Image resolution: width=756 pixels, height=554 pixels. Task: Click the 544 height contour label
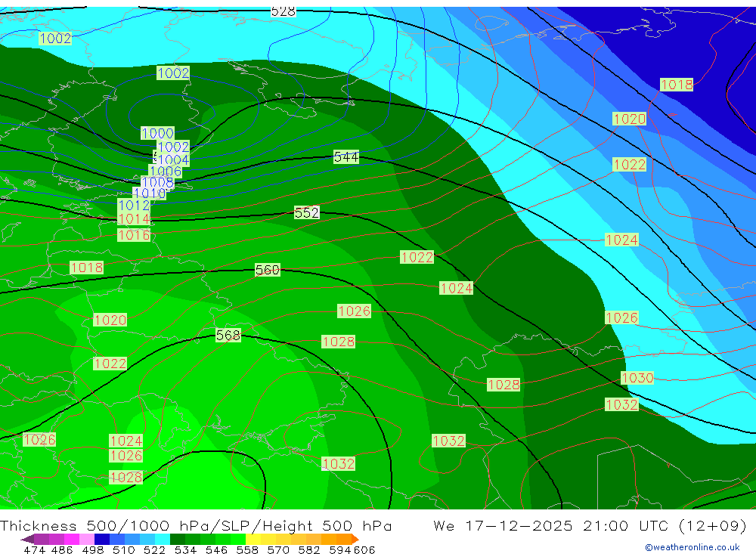pyautogui.click(x=346, y=156)
